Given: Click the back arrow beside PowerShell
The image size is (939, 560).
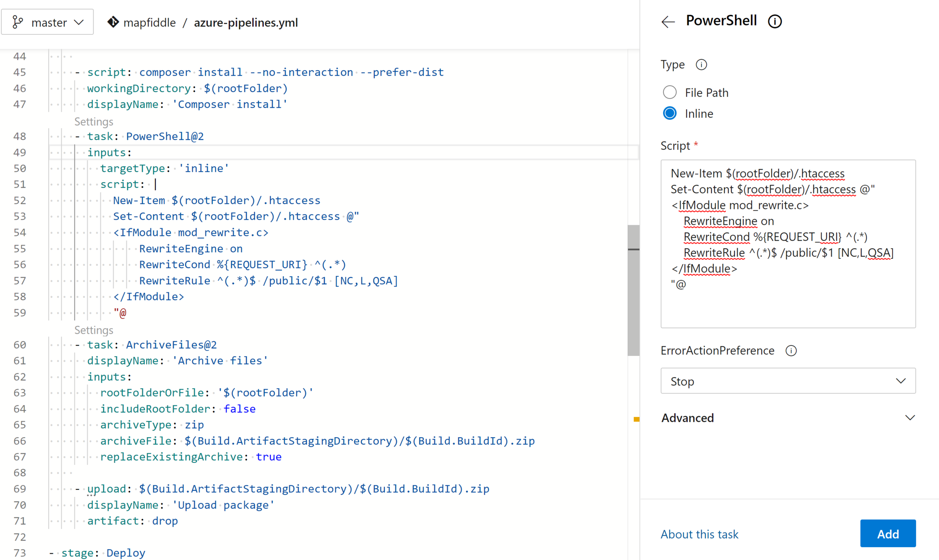Looking at the screenshot, I should [668, 22].
